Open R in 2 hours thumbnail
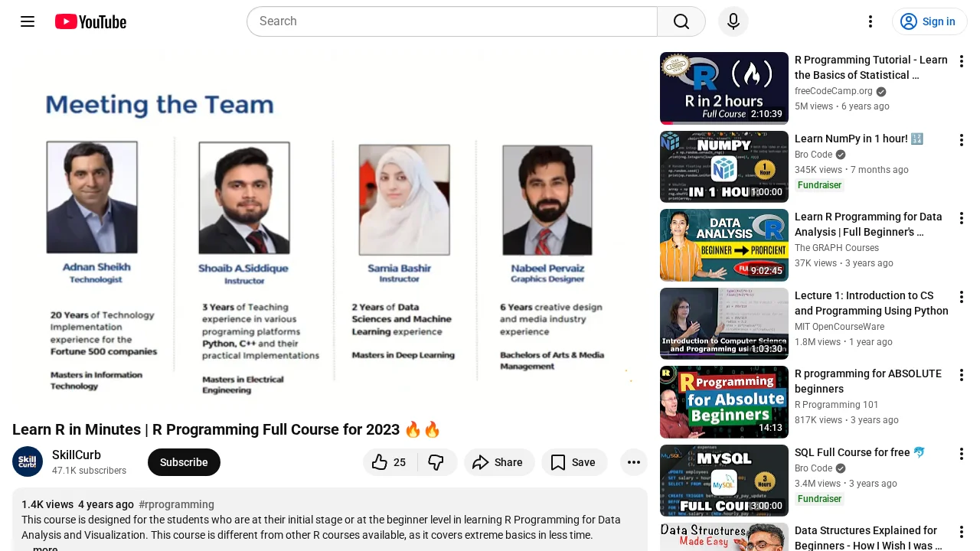The height and width of the screenshot is (551, 980). pos(724,88)
